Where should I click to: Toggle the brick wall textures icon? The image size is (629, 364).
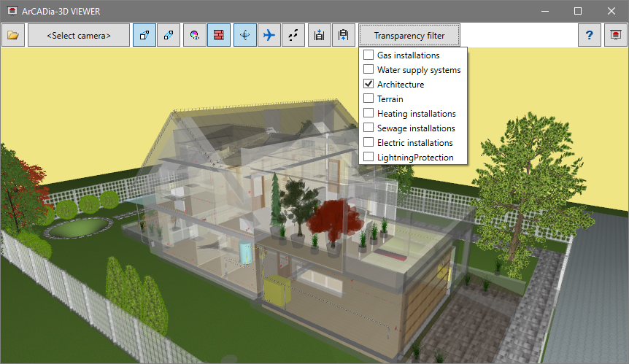pos(219,35)
